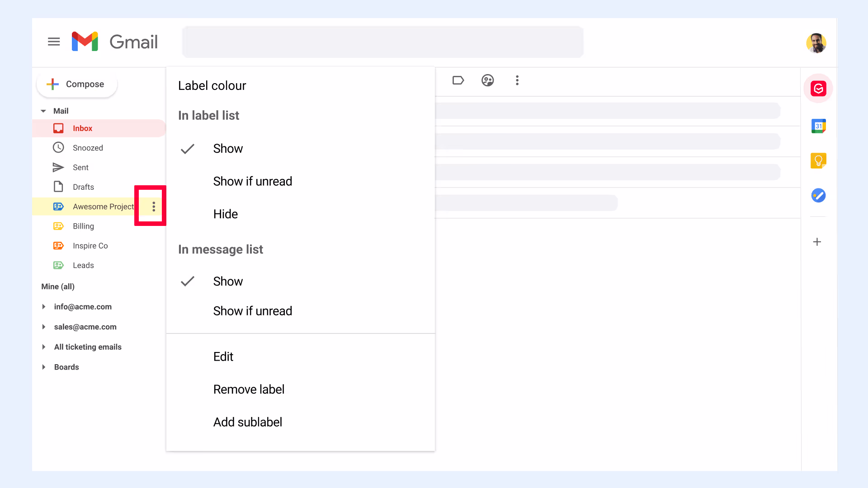The width and height of the screenshot is (868, 488).
Task: Open Google Tasks side panel
Action: click(818, 195)
